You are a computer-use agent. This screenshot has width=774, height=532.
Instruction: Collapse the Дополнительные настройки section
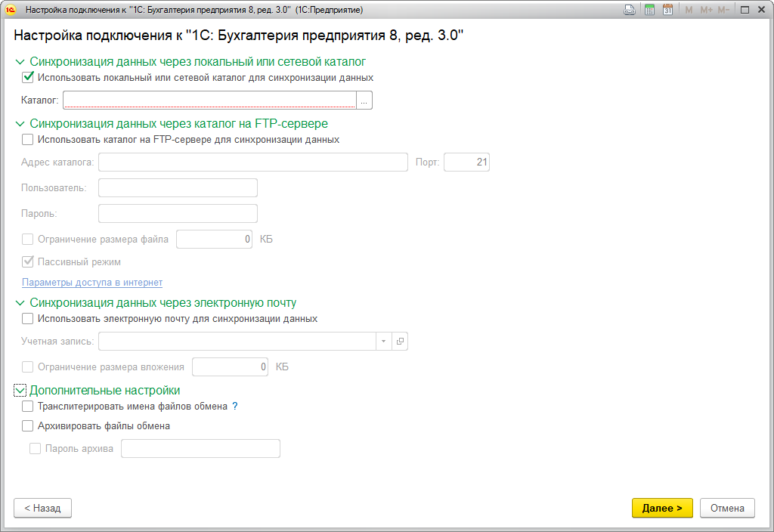tap(20, 391)
